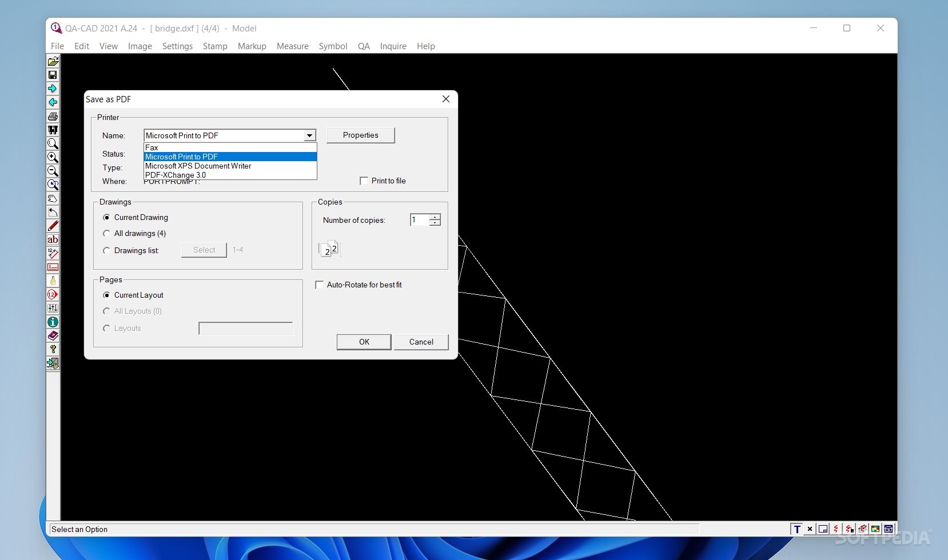Click the red stamp box icon
The image size is (948, 560).
53,267
